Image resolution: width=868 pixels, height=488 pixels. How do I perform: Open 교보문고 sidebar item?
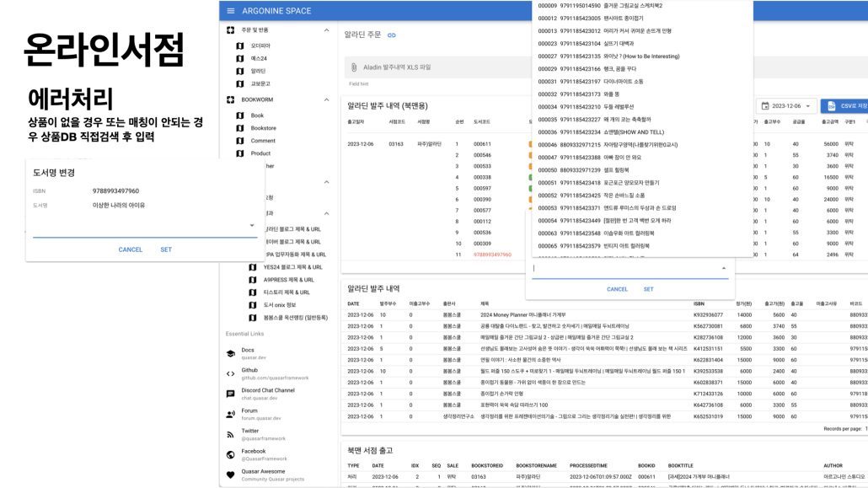[260, 83]
